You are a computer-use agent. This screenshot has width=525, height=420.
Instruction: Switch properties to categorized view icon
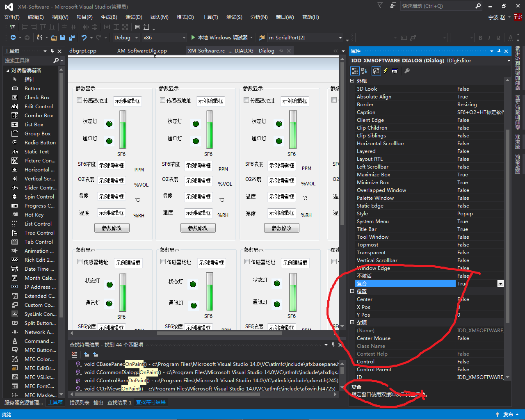pyautogui.click(x=355, y=71)
